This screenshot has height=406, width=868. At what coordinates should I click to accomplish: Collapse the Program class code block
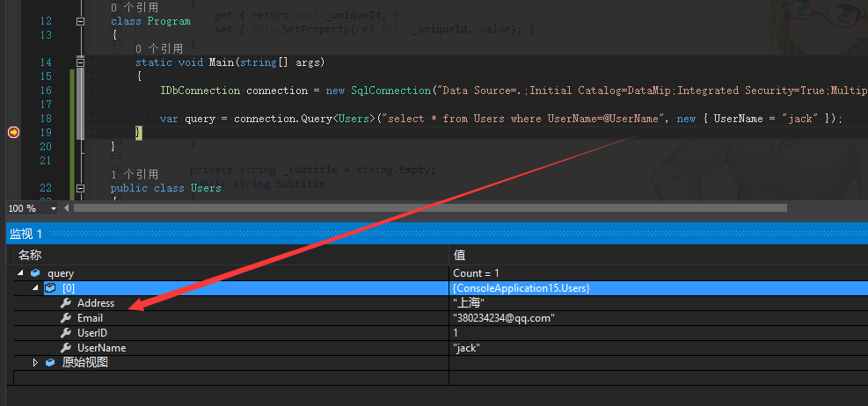tap(81, 21)
